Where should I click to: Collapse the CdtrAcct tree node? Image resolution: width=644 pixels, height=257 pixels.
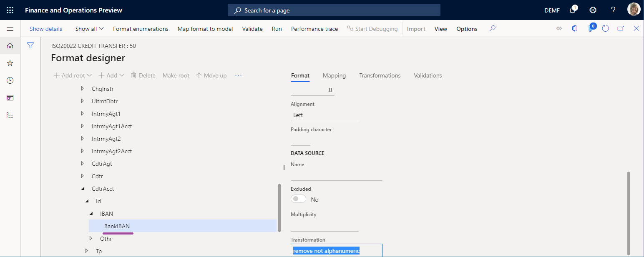pos(82,189)
